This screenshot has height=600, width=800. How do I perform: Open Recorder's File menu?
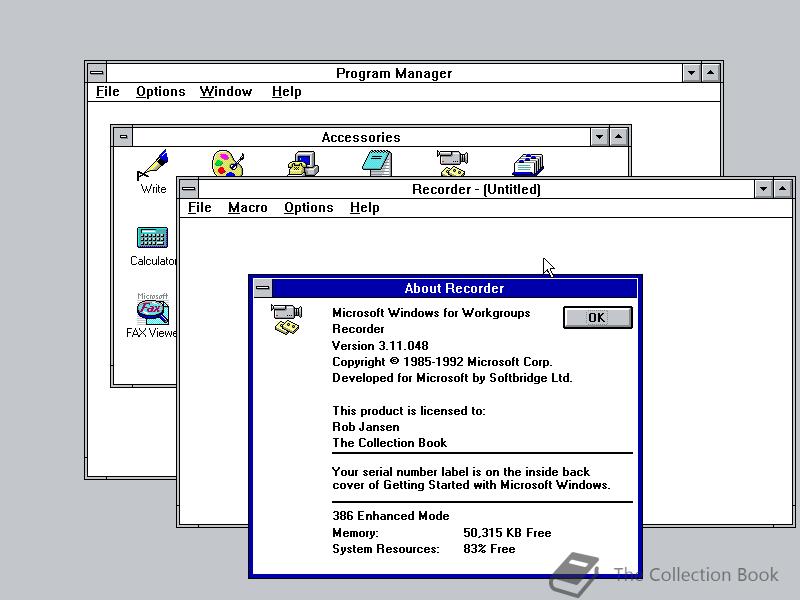[199, 208]
